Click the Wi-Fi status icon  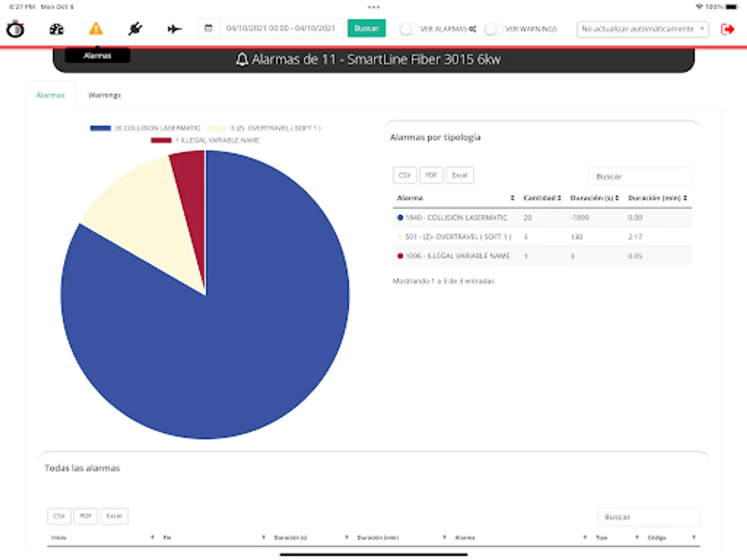[700, 6]
